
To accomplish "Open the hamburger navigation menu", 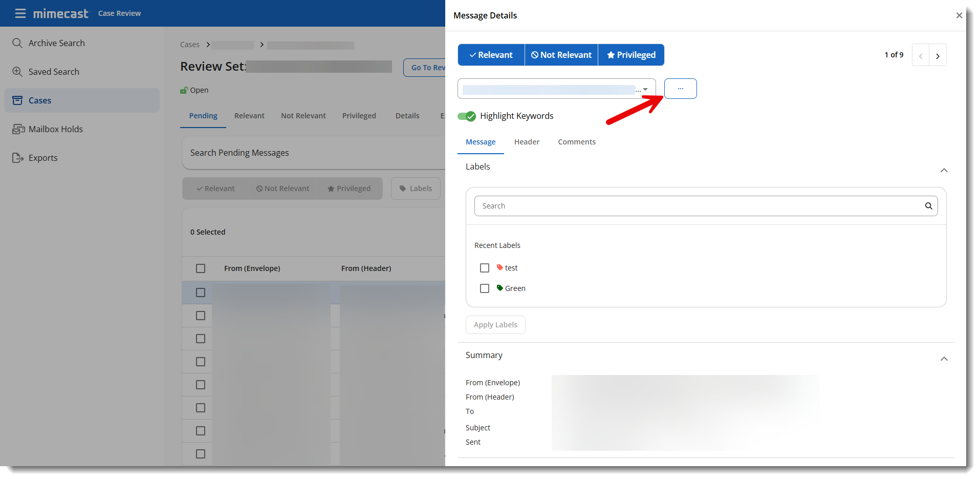I will [20, 13].
